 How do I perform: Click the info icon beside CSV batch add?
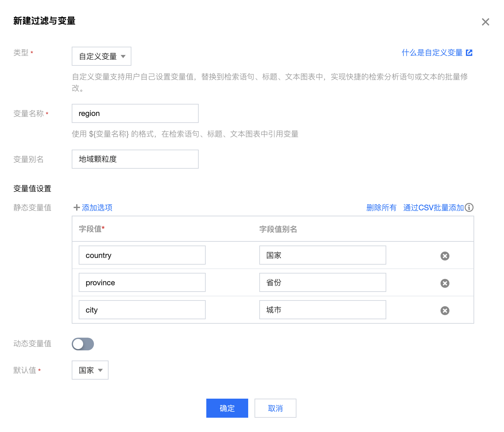tap(469, 207)
